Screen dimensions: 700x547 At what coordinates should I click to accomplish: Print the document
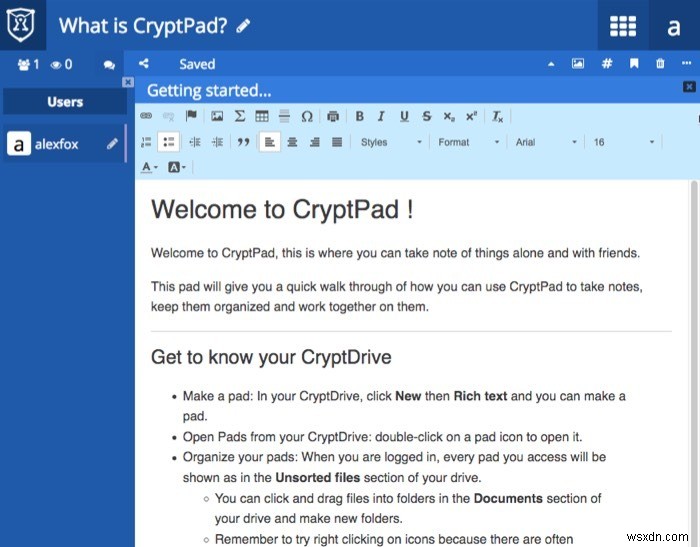coord(333,117)
